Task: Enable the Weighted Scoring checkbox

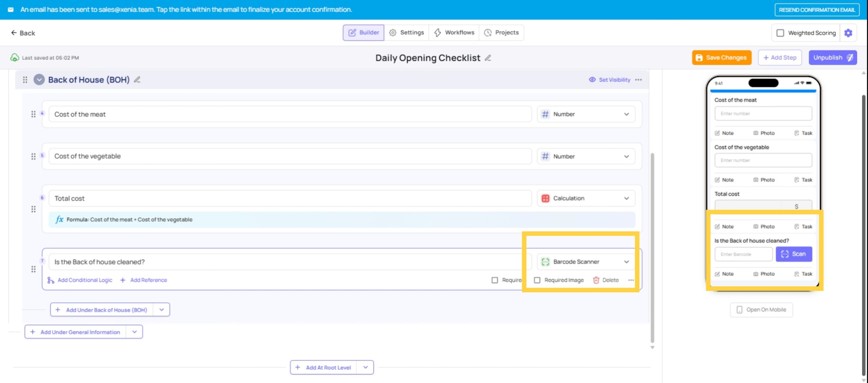Action: tap(780, 33)
